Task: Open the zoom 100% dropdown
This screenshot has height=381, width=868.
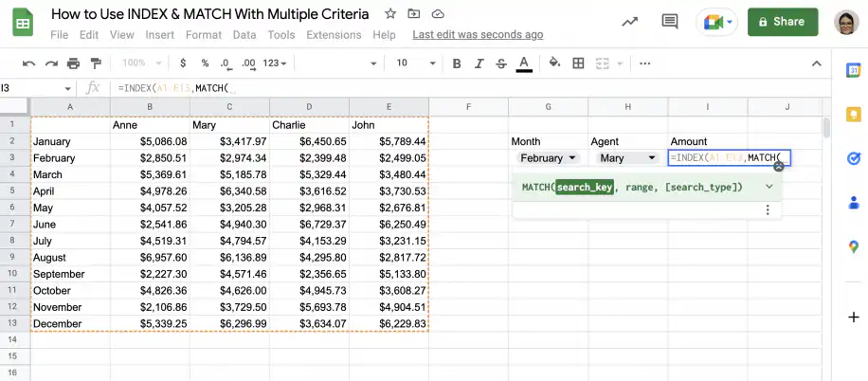Action: [x=142, y=63]
